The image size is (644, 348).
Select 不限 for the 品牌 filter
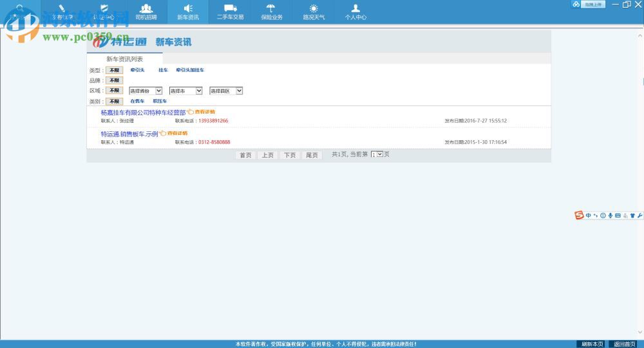(x=114, y=80)
